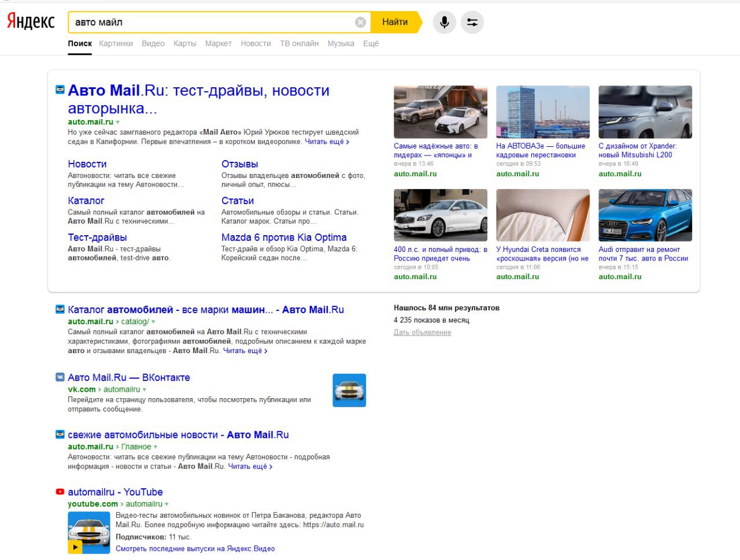The width and height of the screenshot is (740, 560).
Task: Click the Найти search button
Action: (396, 22)
